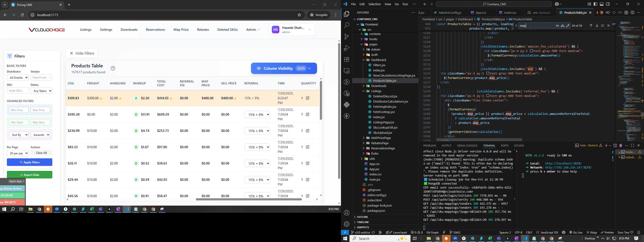This screenshot has height=242, width=644.
Task: Open the Accounts menu in VS Code
Action: tap(347, 213)
